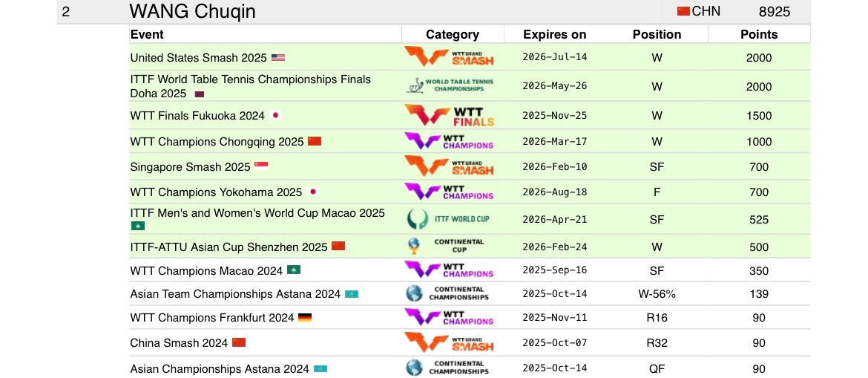Open the WANG Chuqin player name

(x=193, y=12)
